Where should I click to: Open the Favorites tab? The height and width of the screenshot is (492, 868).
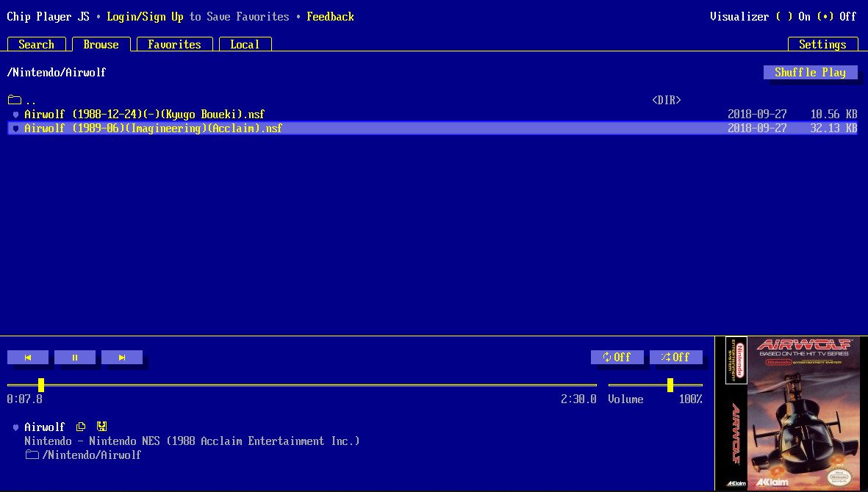[174, 44]
